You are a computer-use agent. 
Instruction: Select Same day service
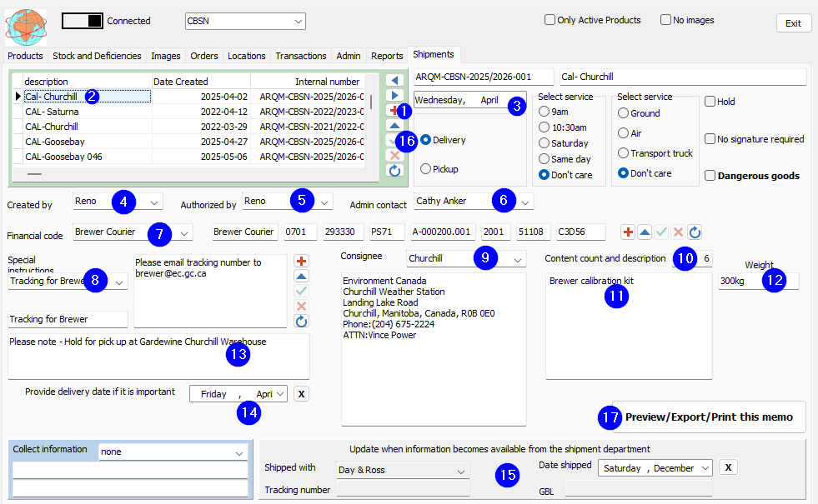[544, 159]
